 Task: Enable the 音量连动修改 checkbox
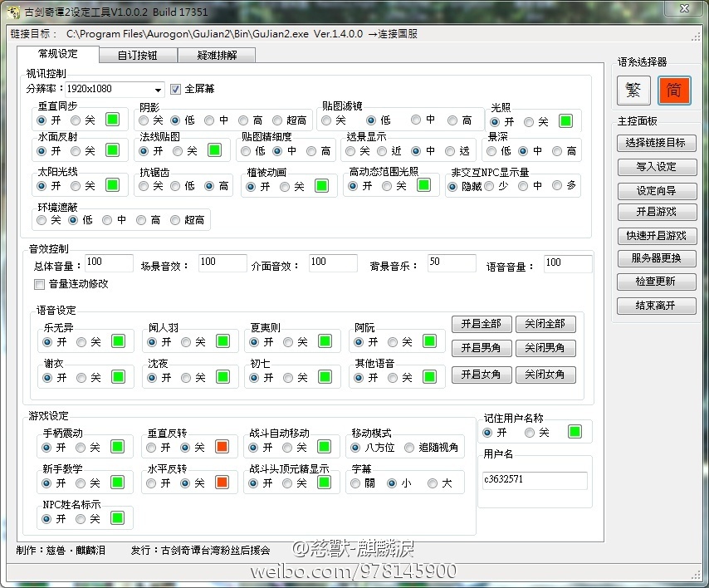point(39,284)
